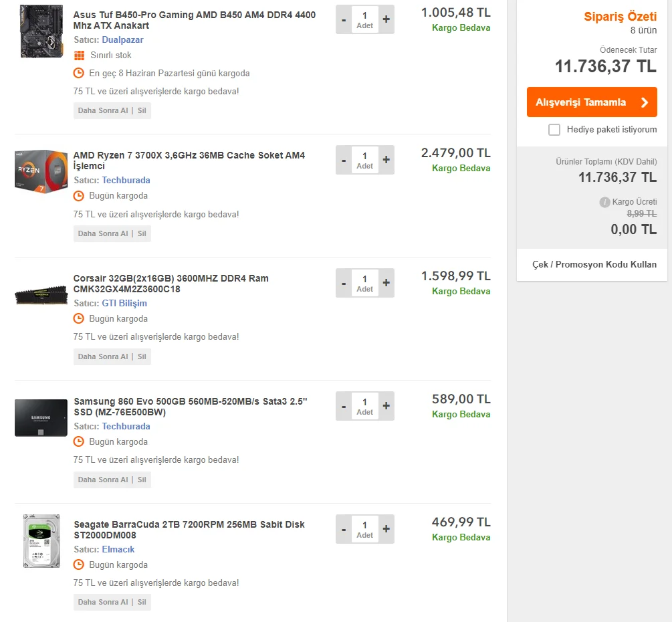Click the Samsung 860 Evo SSD image

[41, 417]
